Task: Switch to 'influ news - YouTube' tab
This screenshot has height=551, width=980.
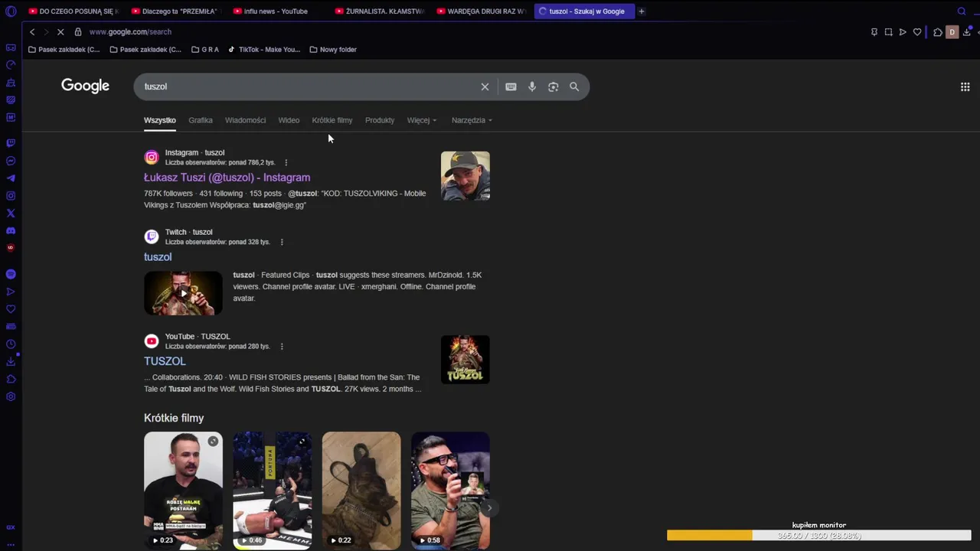Action: (x=276, y=11)
